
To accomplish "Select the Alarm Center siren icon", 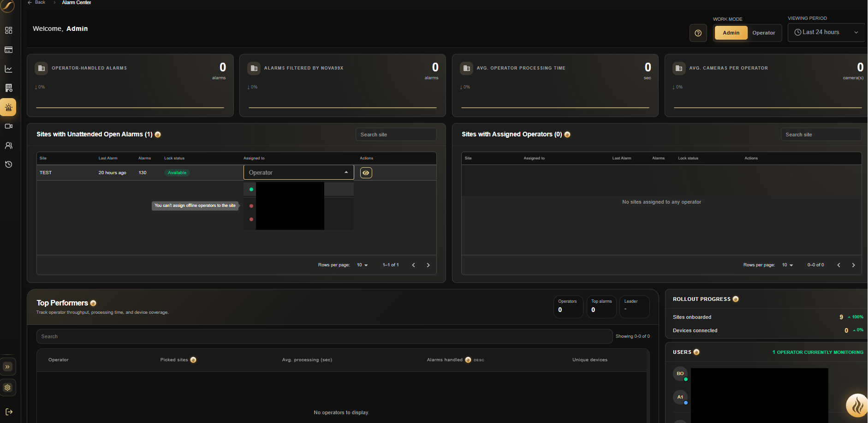I will (8, 107).
